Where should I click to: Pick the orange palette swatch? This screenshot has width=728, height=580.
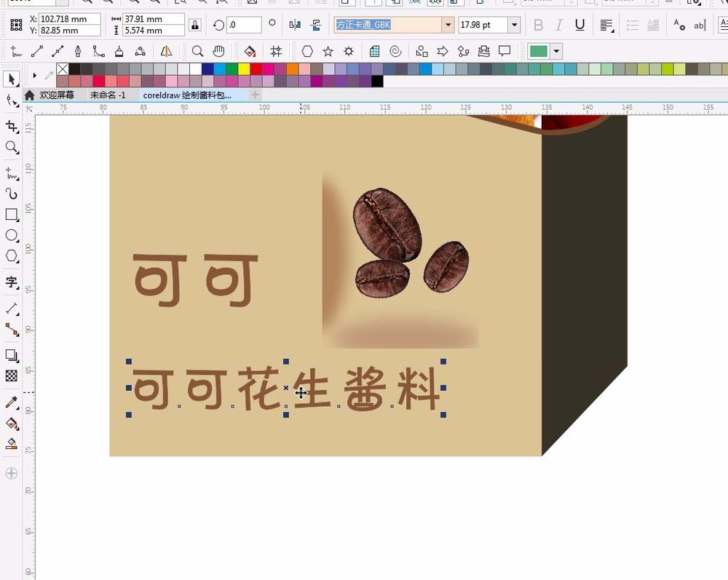pos(293,69)
